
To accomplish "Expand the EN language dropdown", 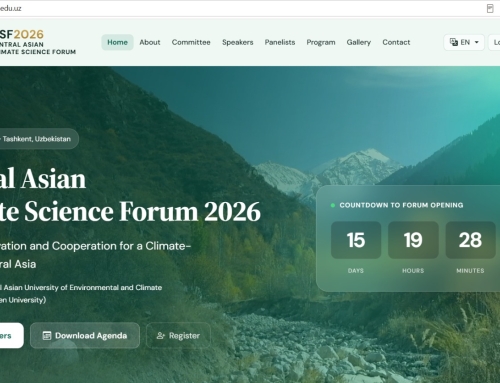I will pos(464,42).
